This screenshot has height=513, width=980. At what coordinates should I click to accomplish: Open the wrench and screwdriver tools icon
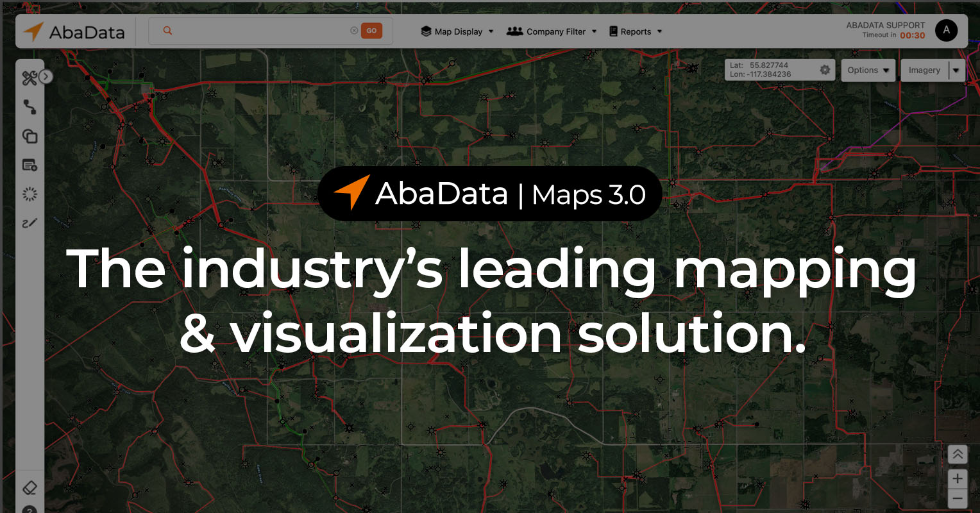[30, 78]
